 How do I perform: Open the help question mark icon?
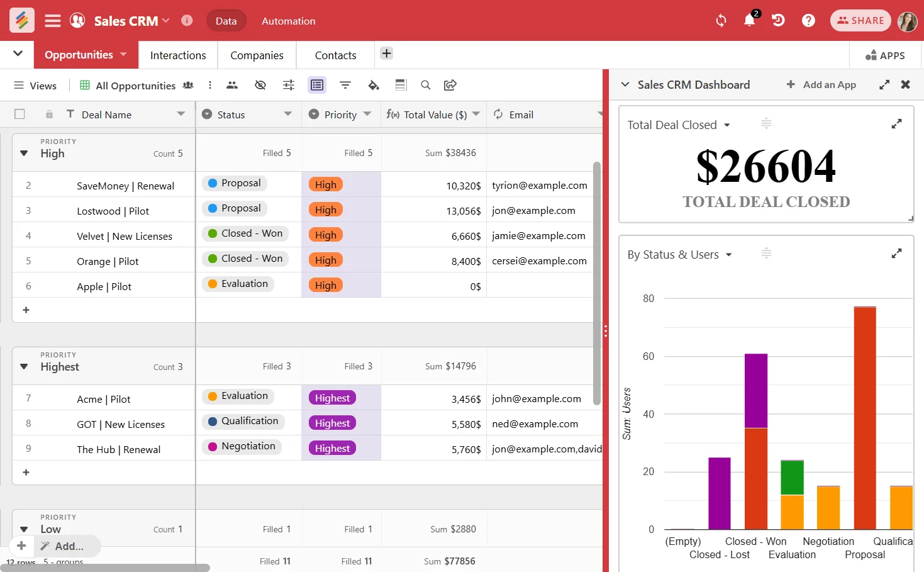pyautogui.click(x=808, y=21)
